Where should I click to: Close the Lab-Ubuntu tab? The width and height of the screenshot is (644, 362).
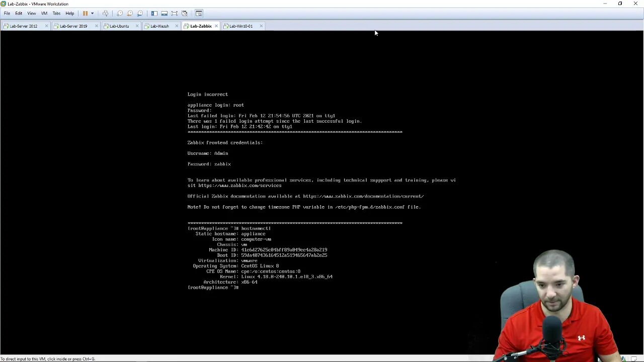[x=137, y=26]
